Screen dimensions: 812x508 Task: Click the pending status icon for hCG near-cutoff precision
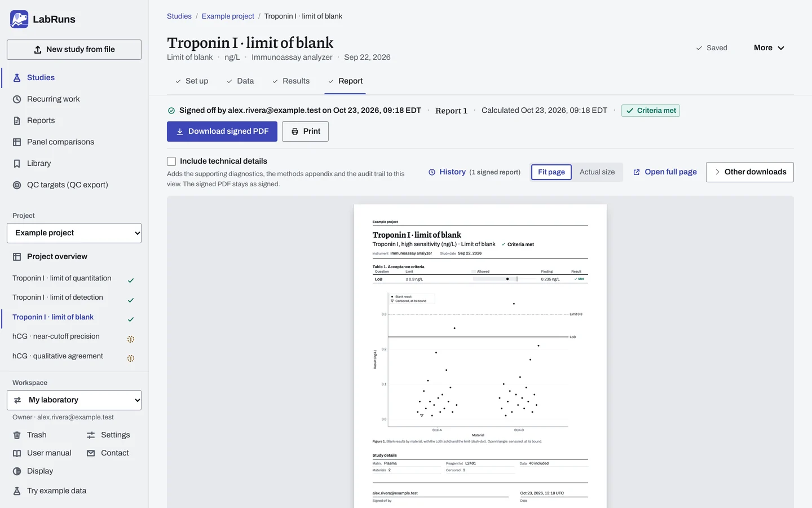coord(131,339)
